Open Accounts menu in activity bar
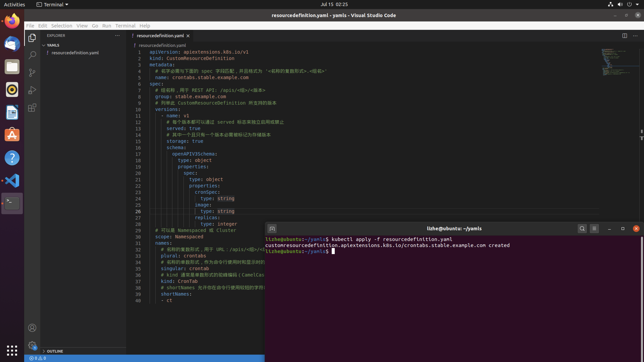The width and height of the screenshot is (644, 362). tap(32, 328)
